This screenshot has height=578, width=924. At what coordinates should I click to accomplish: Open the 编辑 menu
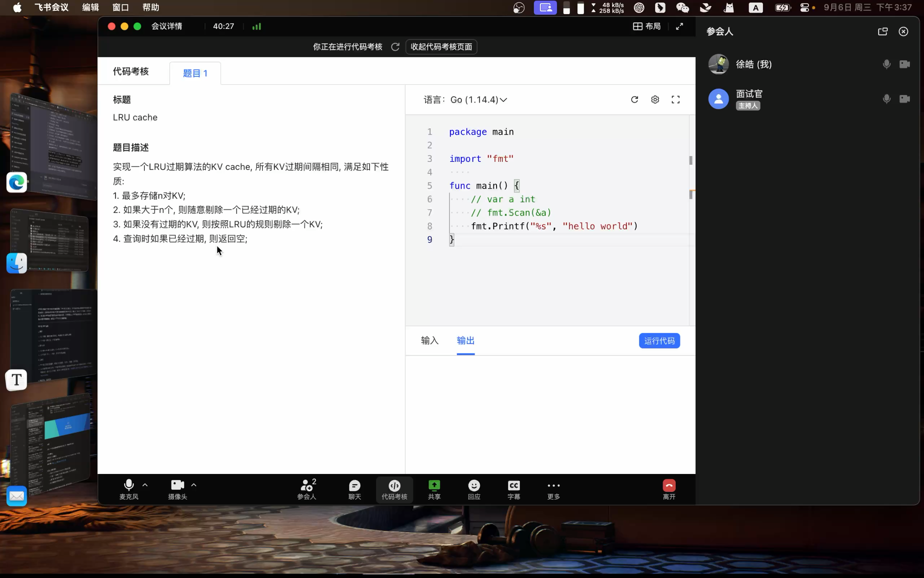[91, 7]
